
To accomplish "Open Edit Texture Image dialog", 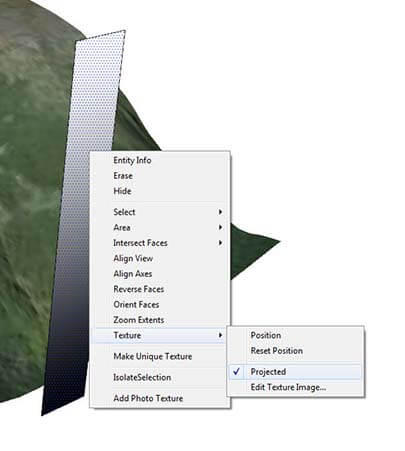I will (288, 387).
